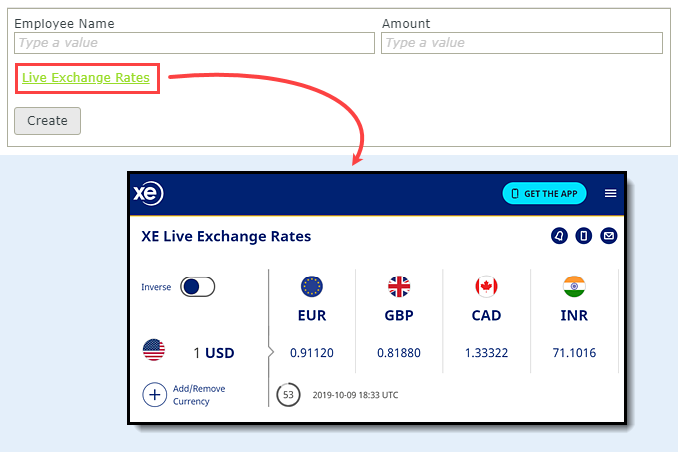Click the email envelope icon
Image resolution: width=678 pixels, height=452 pixels.
click(608, 237)
